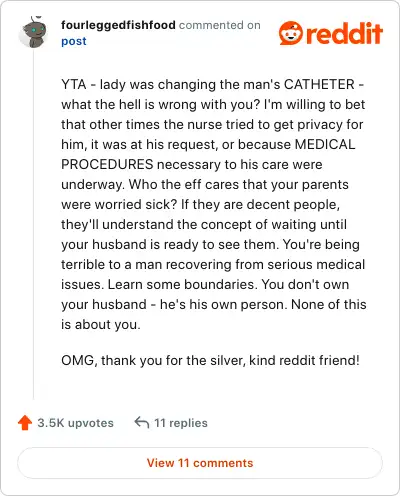Collapse the comment via vertical thread line
The width and height of the screenshot is (400, 496).
coord(33,223)
